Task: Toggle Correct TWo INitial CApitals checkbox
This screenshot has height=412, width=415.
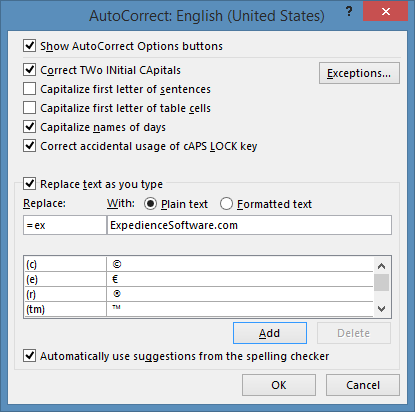Action: pos(30,70)
